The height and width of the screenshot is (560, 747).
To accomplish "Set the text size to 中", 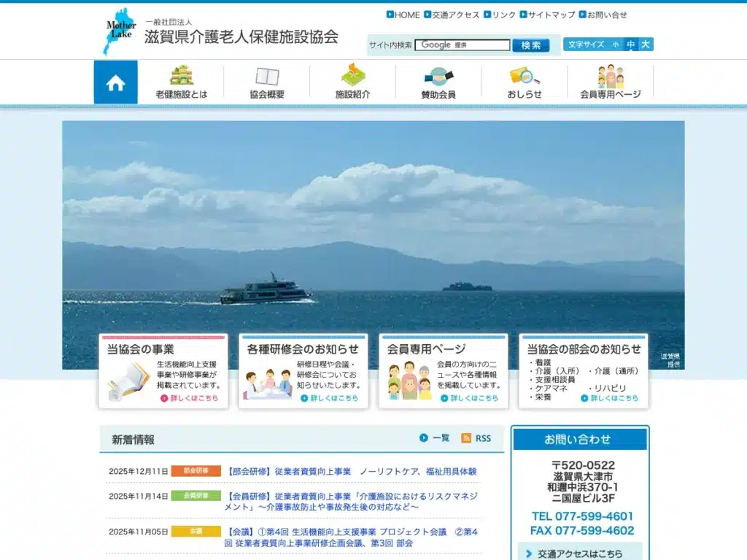I will click(x=631, y=44).
